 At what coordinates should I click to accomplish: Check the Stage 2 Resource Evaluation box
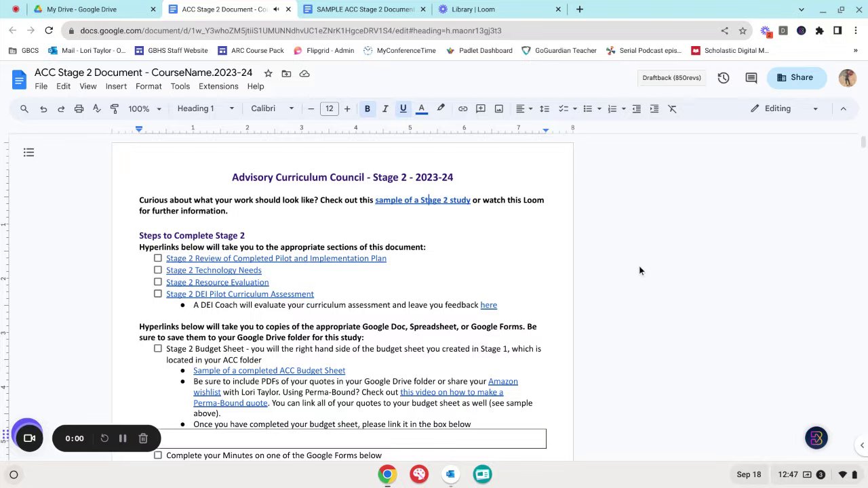pyautogui.click(x=158, y=282)
